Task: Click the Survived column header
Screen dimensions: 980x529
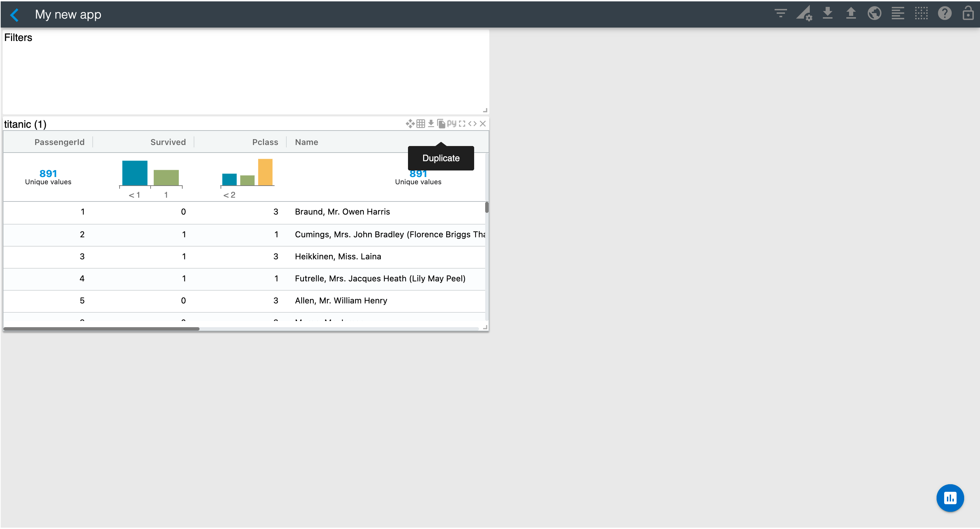Action: pyautogui.click(x=168, y=142)
